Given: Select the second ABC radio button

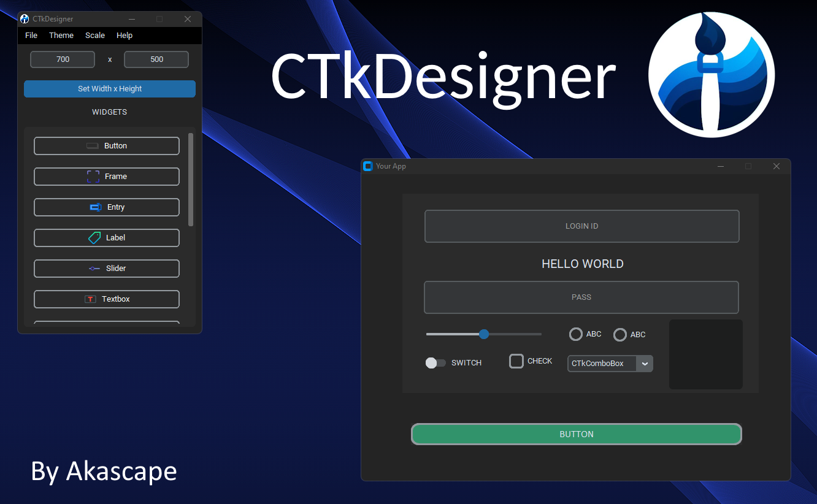Looking at the screenshot, I should click(x=620, y=335).
